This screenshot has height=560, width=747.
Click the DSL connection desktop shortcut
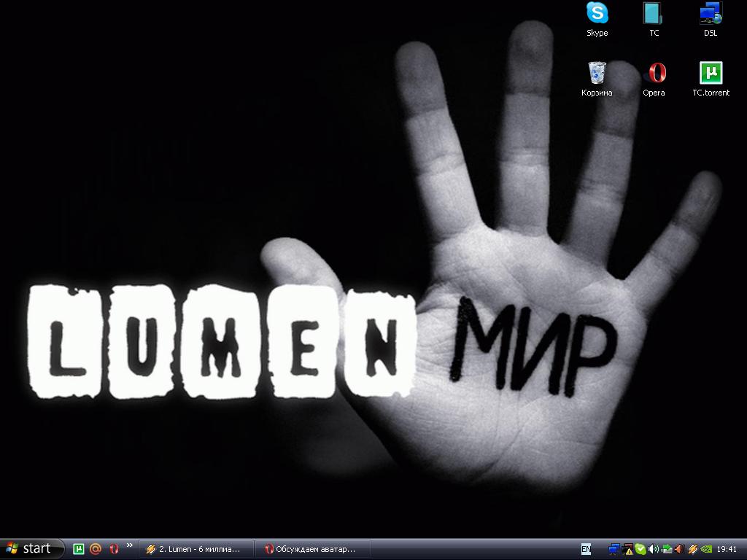pyautogui.click(x=710, y=15)
